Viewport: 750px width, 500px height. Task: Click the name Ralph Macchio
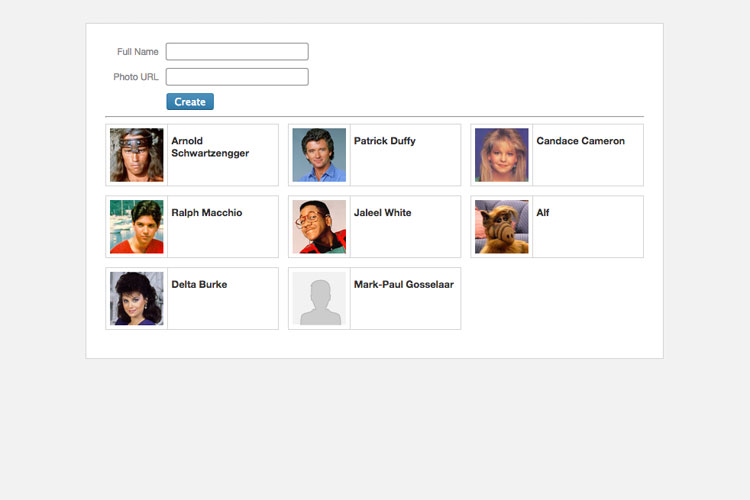tap(207, 212)
